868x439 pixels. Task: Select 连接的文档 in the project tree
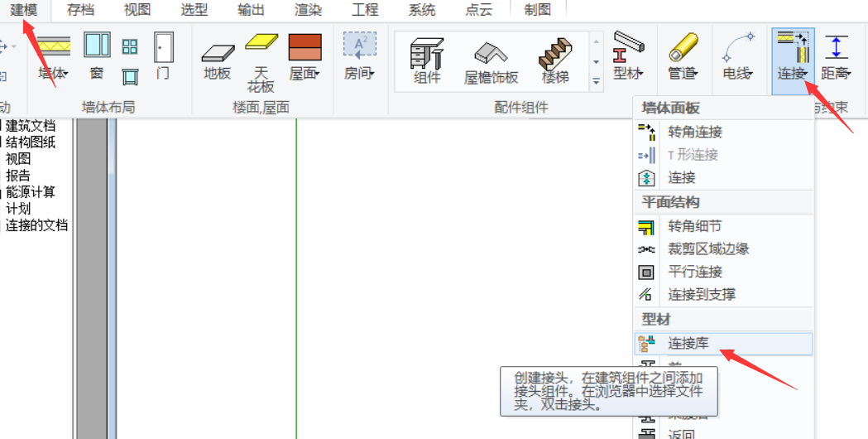pyautogui.click(x=36, y=225)
